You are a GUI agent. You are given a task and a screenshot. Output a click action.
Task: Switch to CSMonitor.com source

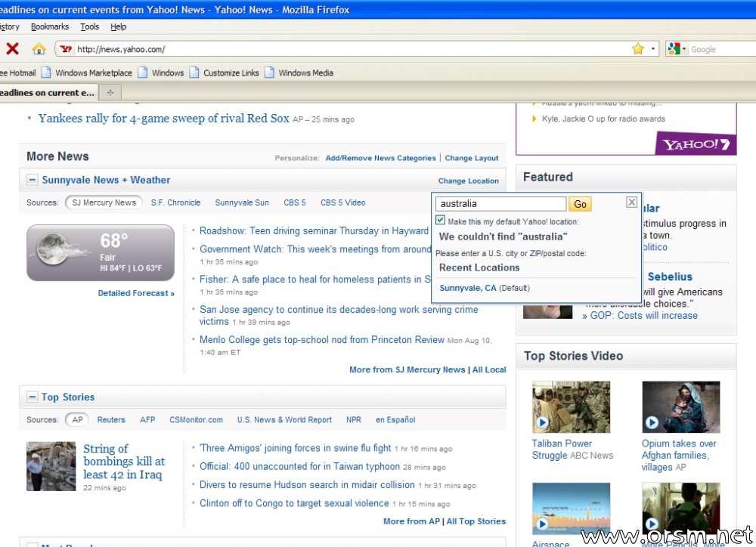point(196,419)
